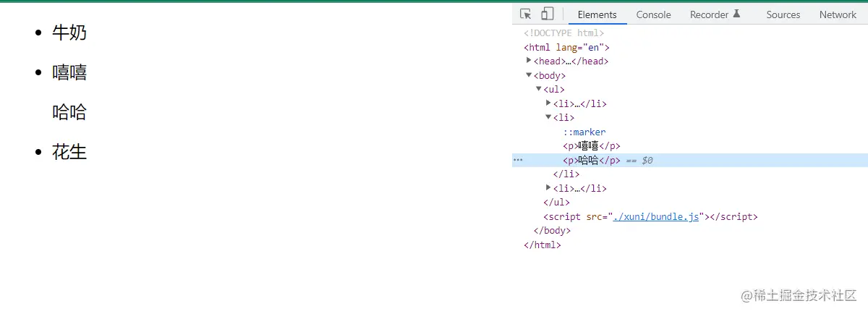Switch to the Sources tab
The image size is (868, 314).
(783, 14)
